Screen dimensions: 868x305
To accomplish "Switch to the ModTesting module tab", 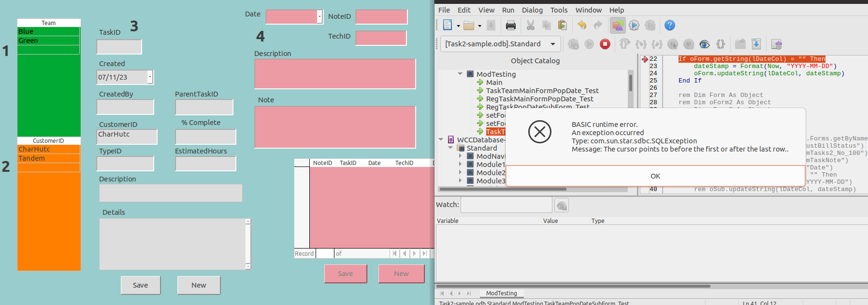I will [x=501, y=293].
